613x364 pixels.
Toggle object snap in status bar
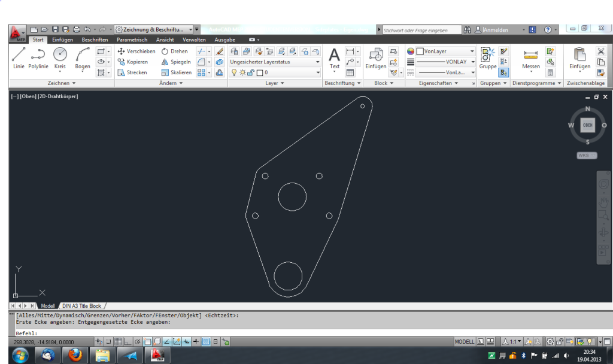point(147,341)
